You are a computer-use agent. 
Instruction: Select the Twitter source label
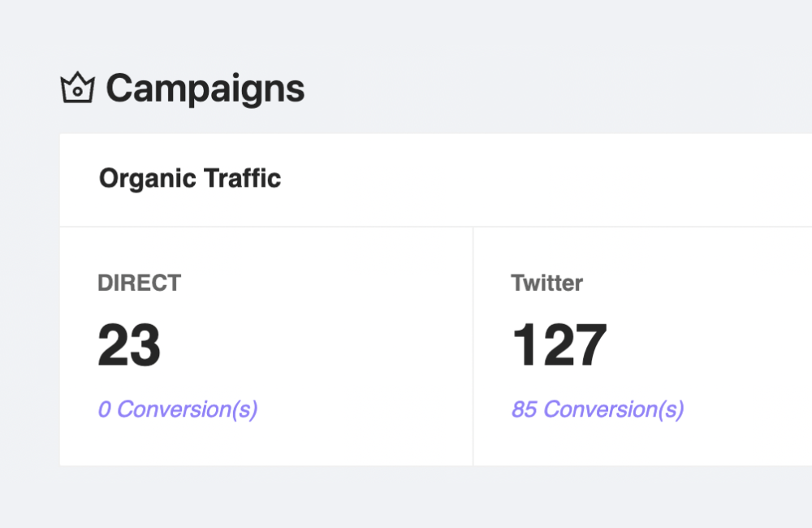pyautogui.click(x=546, y=283)
